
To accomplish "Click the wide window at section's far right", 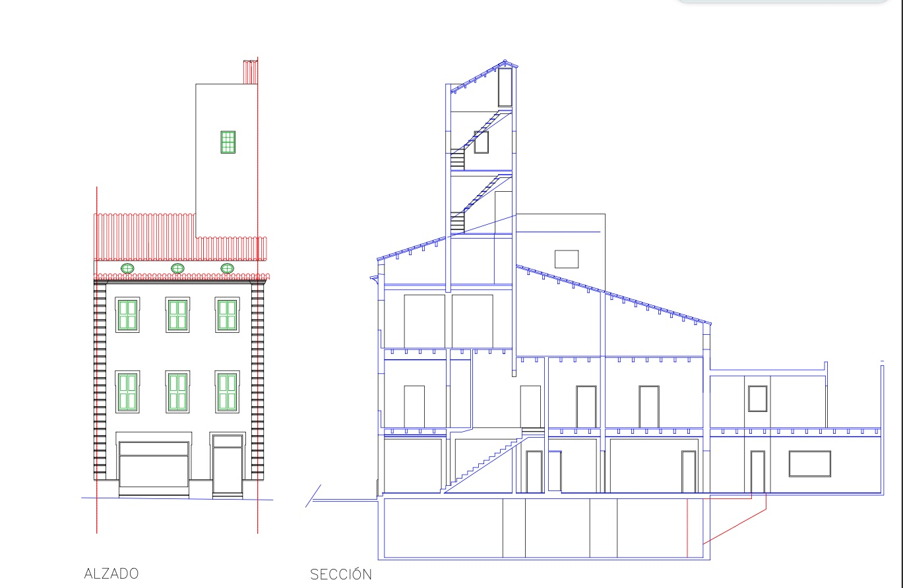I will [x=809, y=463].
